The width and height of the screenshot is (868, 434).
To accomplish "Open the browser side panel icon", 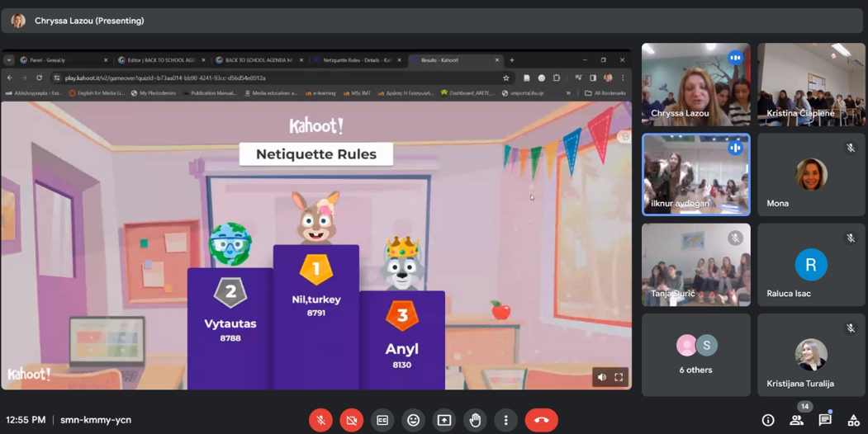I will click(593, 78).
